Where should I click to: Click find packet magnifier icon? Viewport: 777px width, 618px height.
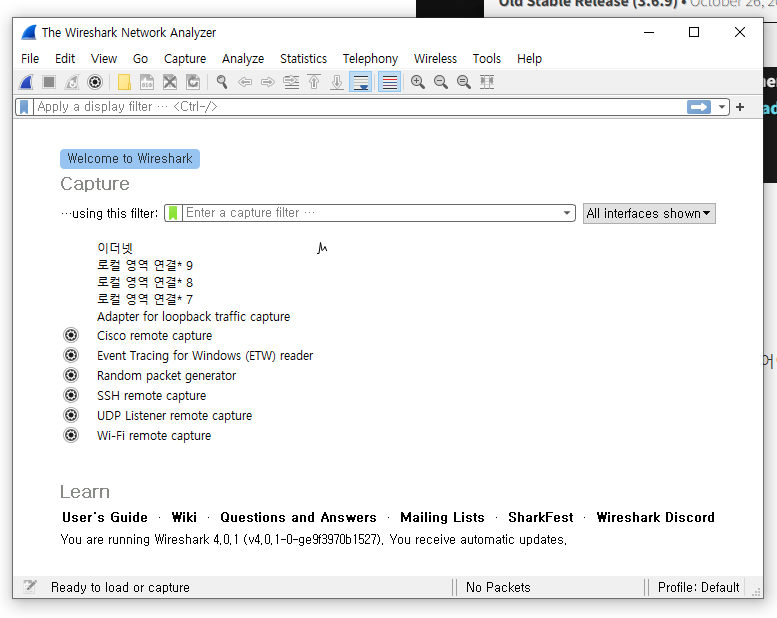click(222, 82)
